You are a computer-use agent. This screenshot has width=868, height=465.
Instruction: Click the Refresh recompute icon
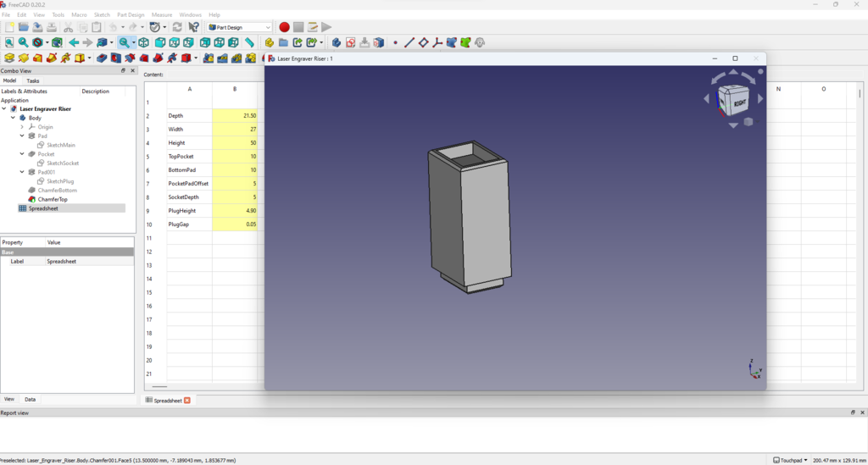click(177, 27)
